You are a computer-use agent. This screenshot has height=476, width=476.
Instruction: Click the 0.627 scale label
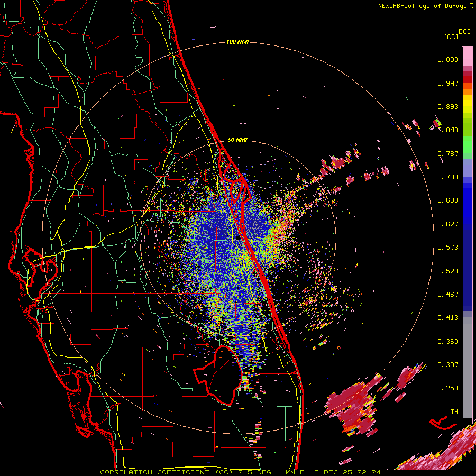(x=448, y=224)
